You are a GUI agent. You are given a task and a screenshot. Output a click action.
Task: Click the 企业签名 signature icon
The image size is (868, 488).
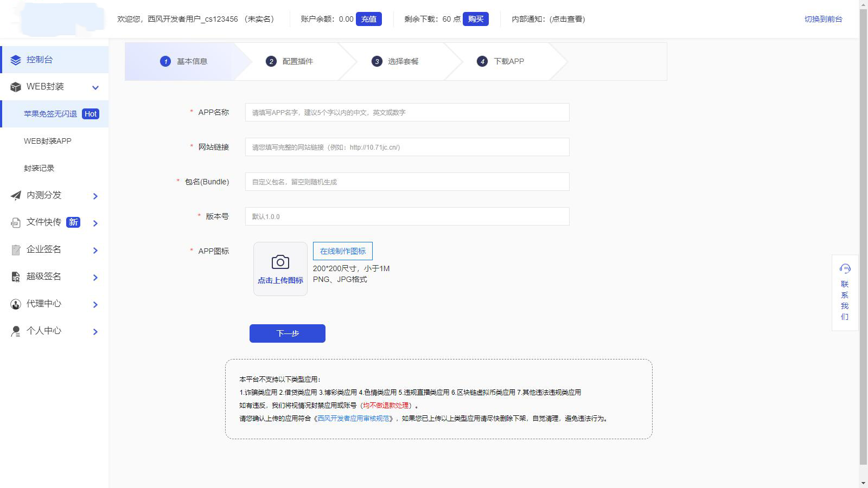[x=15, y=249]
